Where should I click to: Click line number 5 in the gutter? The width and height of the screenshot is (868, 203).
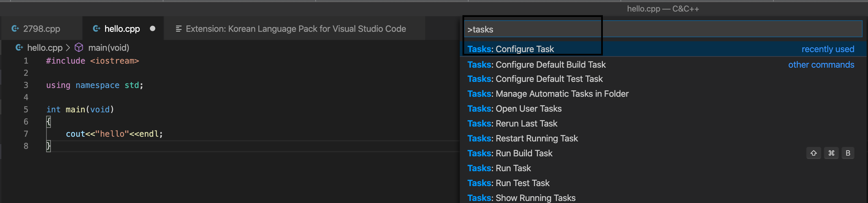click(x=26, y=110)
